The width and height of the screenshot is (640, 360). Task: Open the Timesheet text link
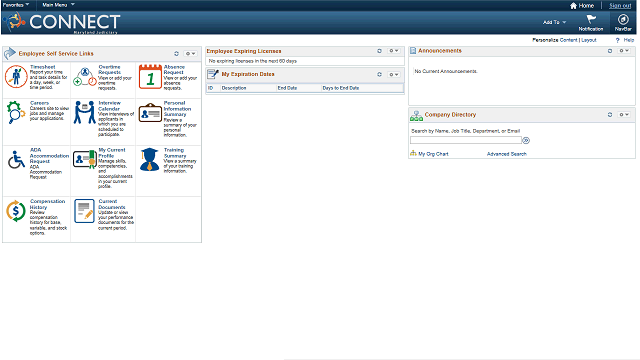click(42, 67)
